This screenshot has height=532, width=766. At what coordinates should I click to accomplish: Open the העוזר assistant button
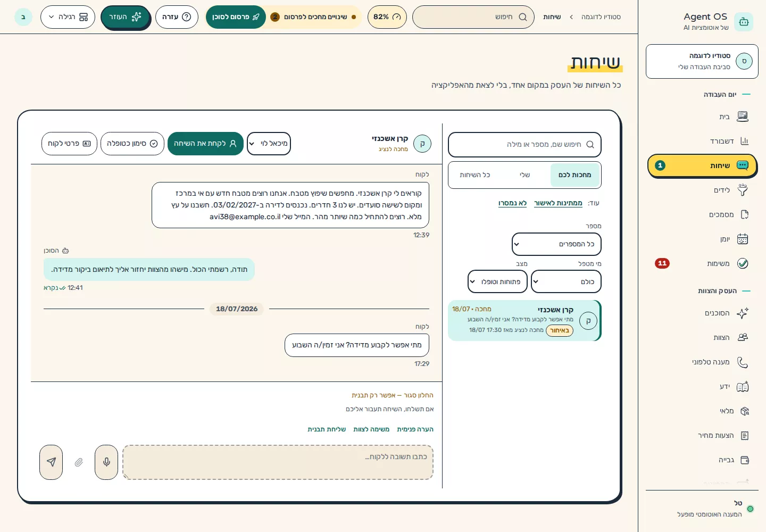(x=125, y=17)
